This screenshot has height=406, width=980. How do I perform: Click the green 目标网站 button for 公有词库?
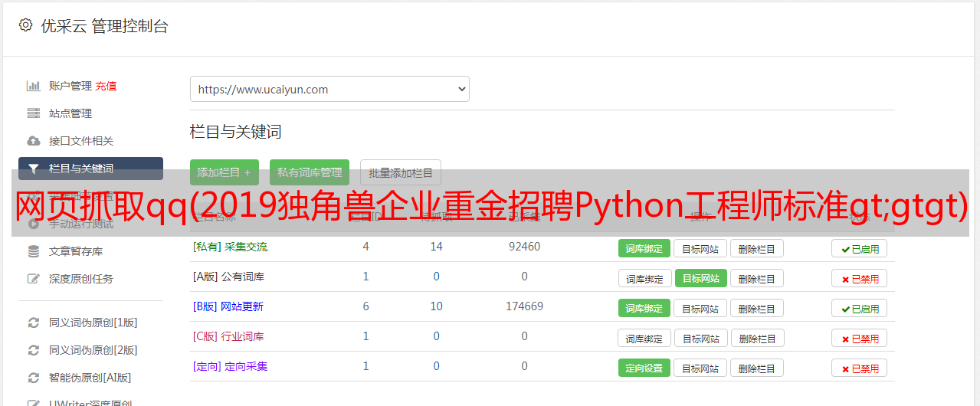(x=701, y=278)
